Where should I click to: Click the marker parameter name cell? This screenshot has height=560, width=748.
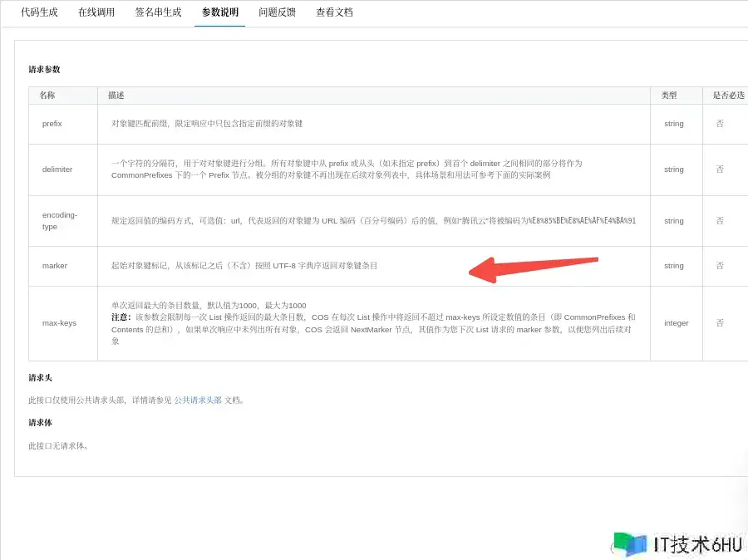pyautogui.click(x=55, y=266)
